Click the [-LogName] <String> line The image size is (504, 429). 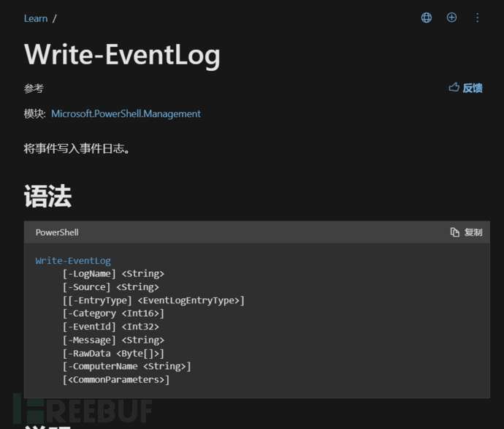click(x=113, y=273)
